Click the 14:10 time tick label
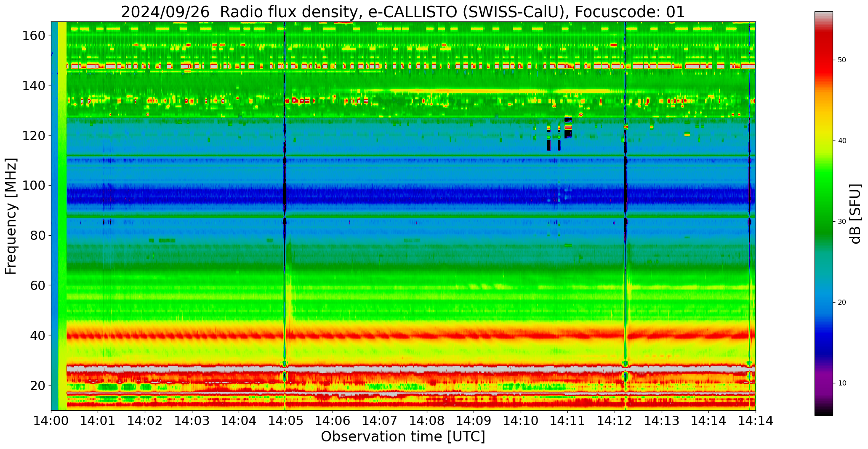868x449 pixels. pyautogui.click(x=521, y=420)
